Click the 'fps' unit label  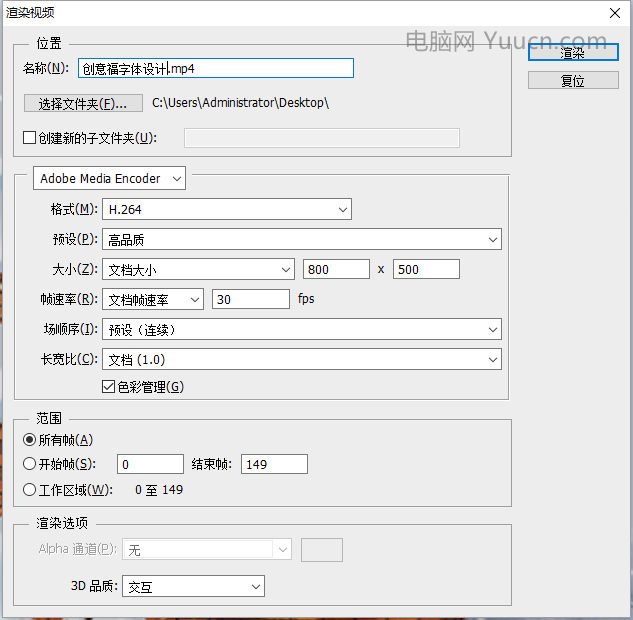click(306, 299)
